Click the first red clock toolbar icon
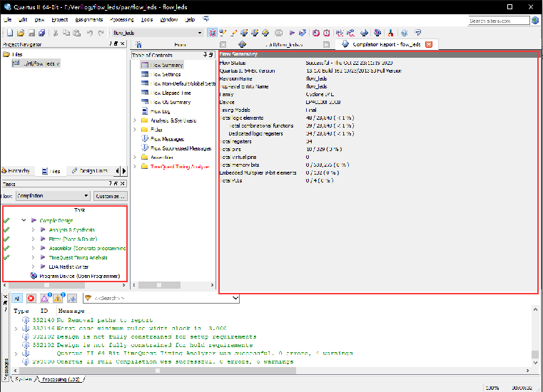 coord(316,33)
